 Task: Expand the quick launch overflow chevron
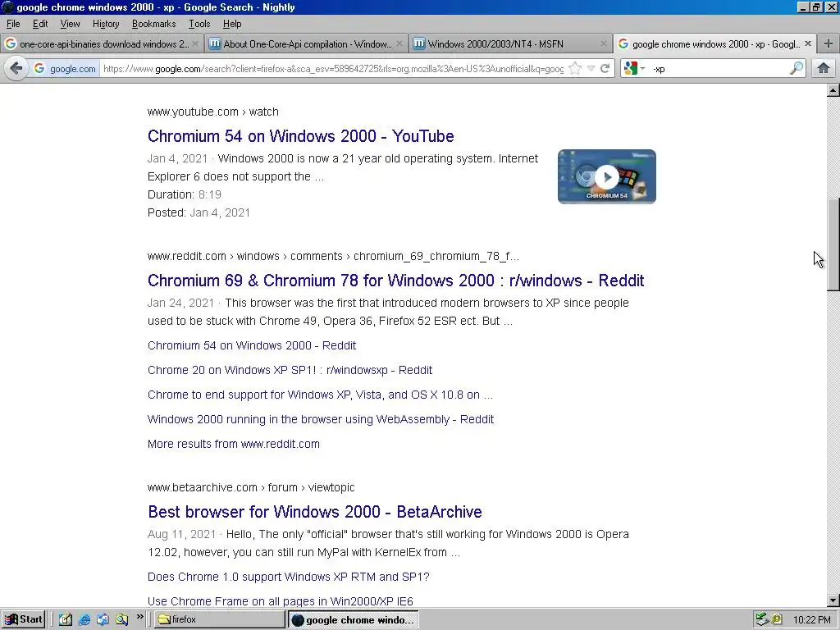(139, 617)
